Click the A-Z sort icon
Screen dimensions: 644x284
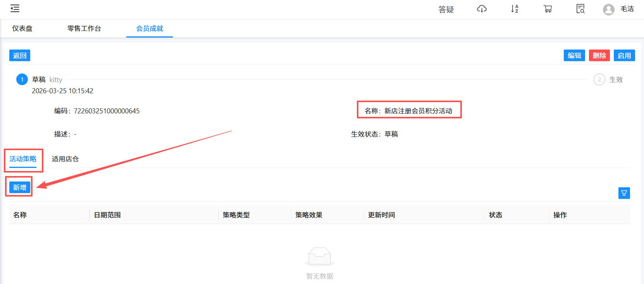coord(515,9)
